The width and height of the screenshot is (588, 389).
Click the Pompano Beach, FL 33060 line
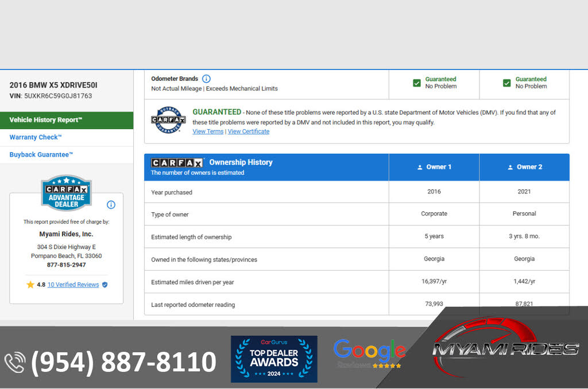pos(67,256)
